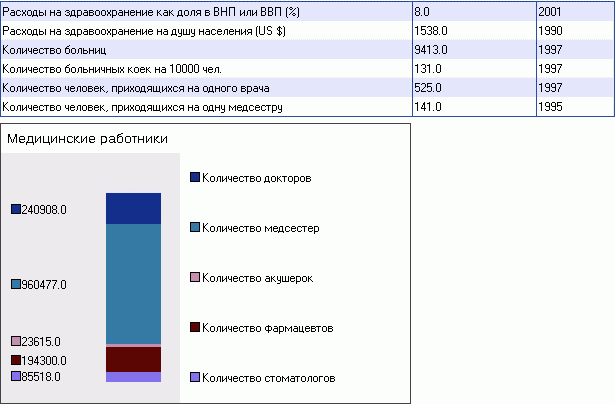Click the Медицинские работники chart title
The height and width of the screenshot is (404, 615).
(87, 139)
